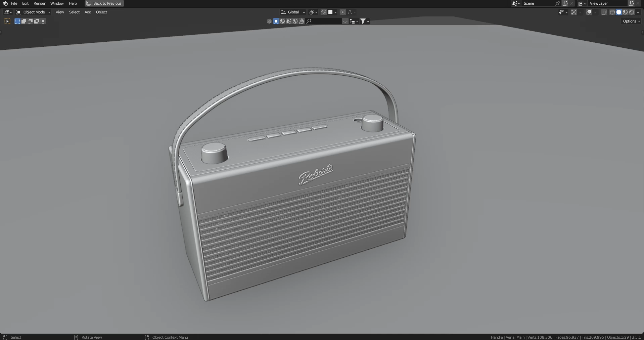Screen dimensions: 644x340
Task: Choose the Intersect selection mode icon
Action: click(x=43, y=21)
